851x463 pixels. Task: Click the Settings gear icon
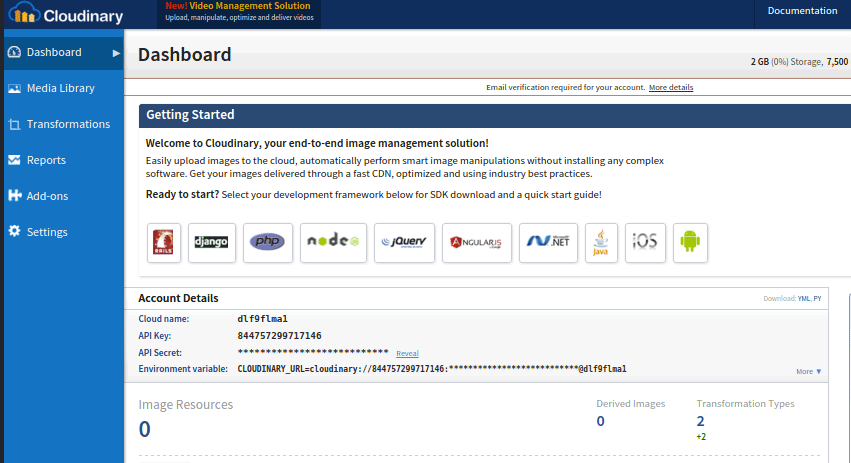(x=15, y=231)
